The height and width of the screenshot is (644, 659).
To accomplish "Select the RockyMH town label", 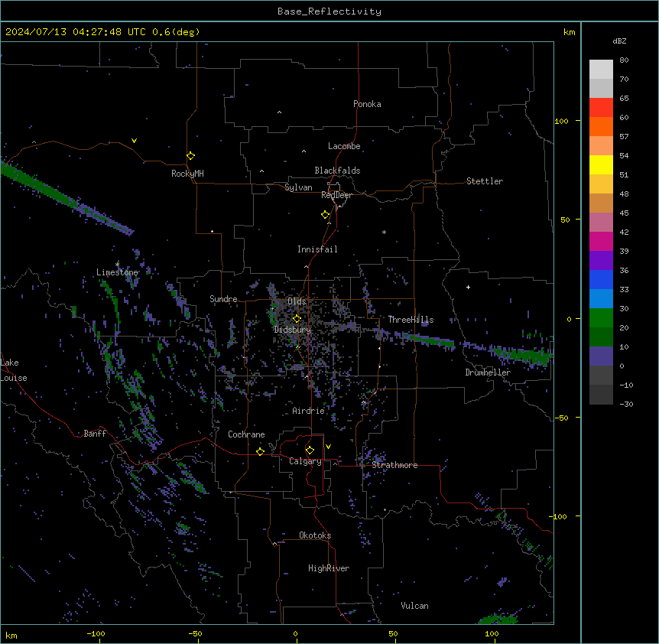I will [x=187, y=174].
